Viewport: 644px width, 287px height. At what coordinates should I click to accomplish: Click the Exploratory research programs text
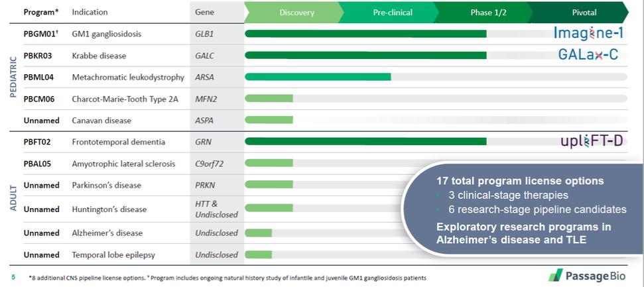[524, 233]
